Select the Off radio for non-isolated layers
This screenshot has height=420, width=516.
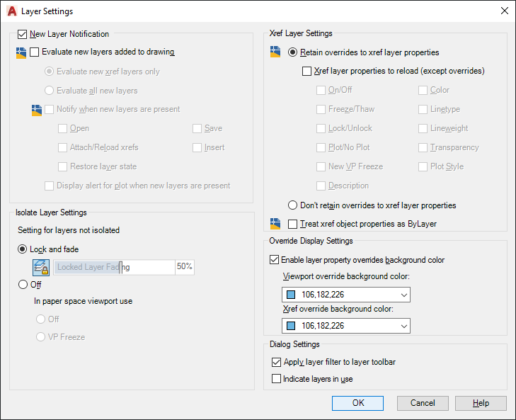pyautogui.click(x=23, y=285)
